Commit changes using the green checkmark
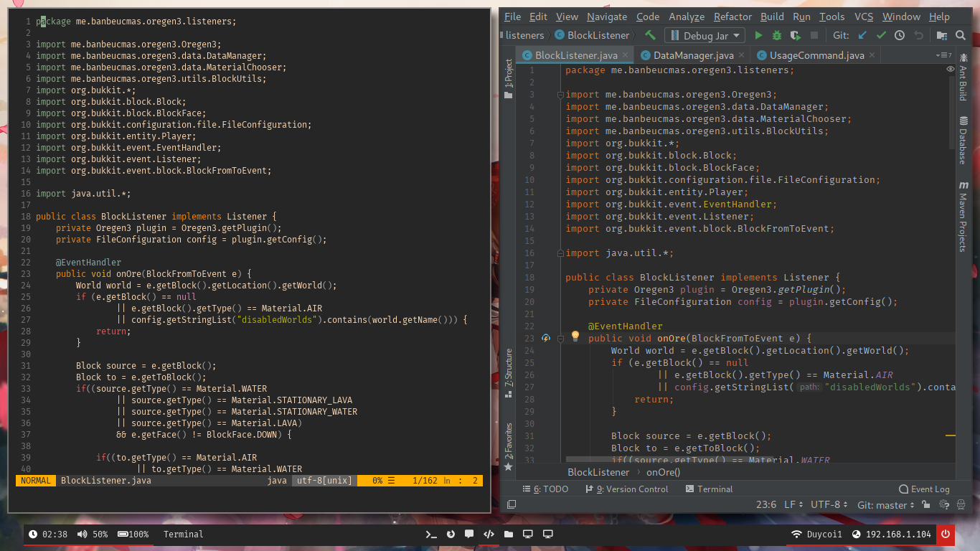 [881, 35]
